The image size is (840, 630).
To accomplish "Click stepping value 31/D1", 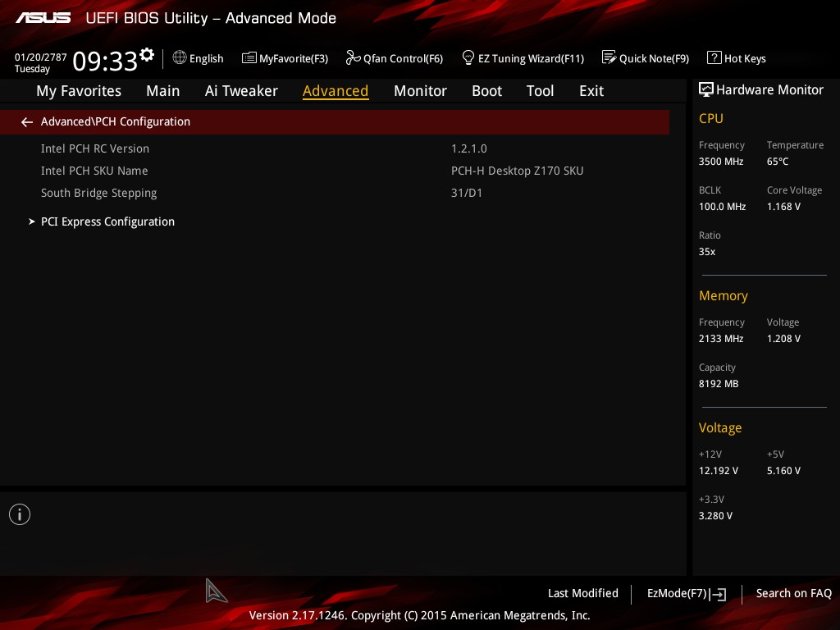I will coord(467,193).
